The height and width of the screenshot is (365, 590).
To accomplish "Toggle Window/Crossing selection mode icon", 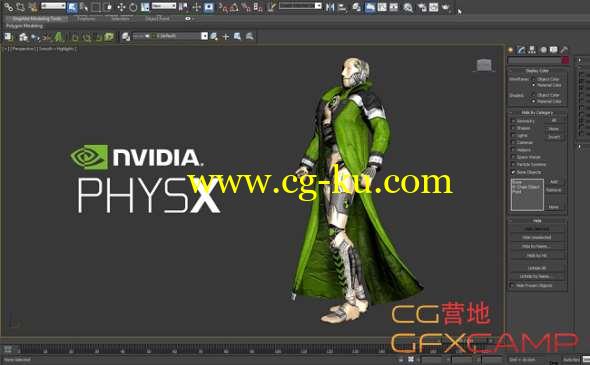I will point(108,7).
